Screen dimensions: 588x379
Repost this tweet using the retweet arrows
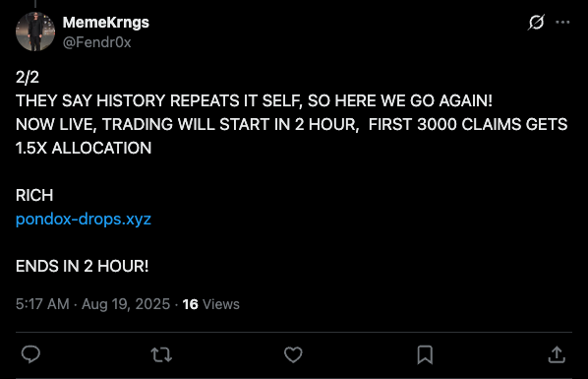click(x=161, y=354)
